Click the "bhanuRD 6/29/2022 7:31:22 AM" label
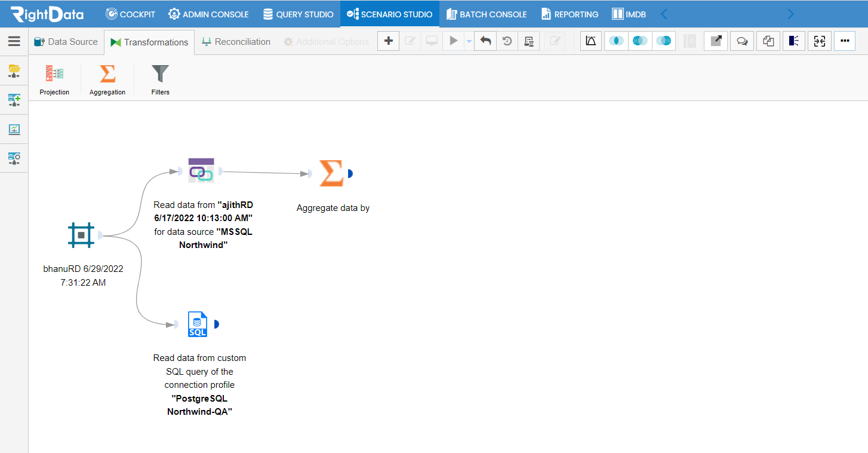The image size is (868, 453). [83, 276]
